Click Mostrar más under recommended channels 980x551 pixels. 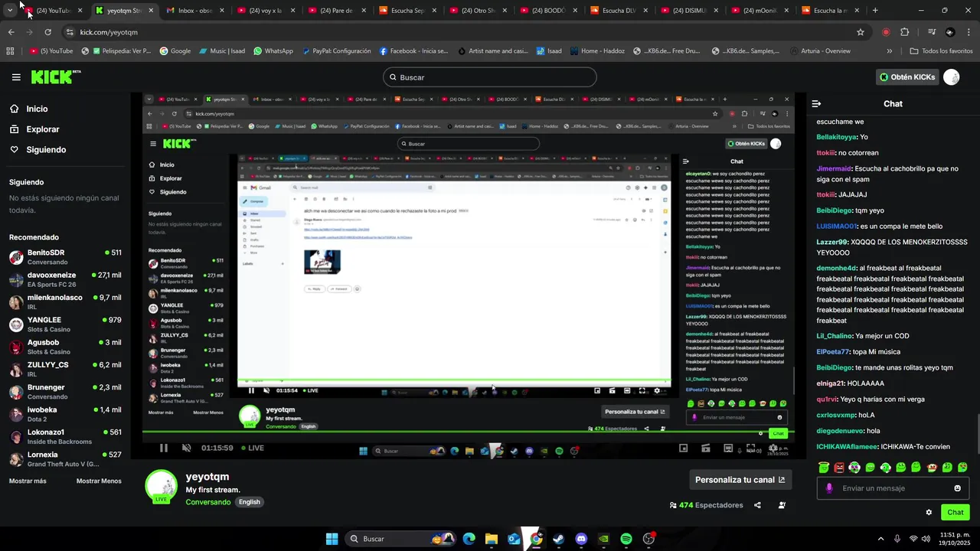(x=28, y=481)
